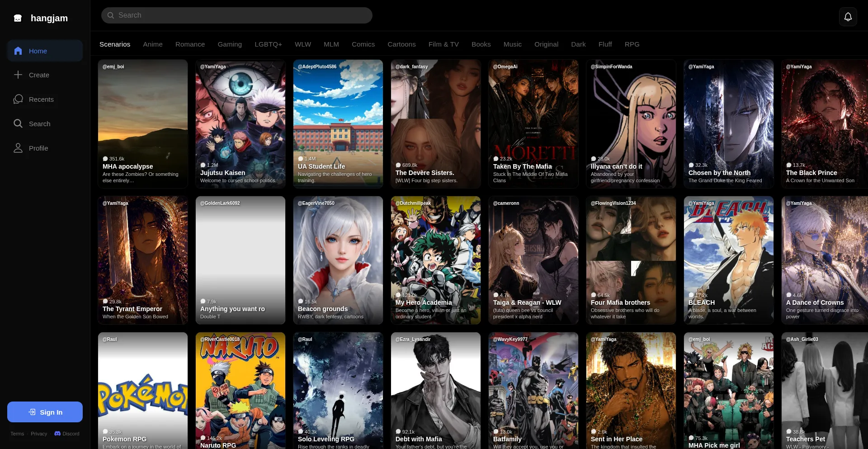This screenshot has height=449, width=868.
Task: Open the BLEACH scenario card
Action: pyautogui.click(x=729, y=260)
